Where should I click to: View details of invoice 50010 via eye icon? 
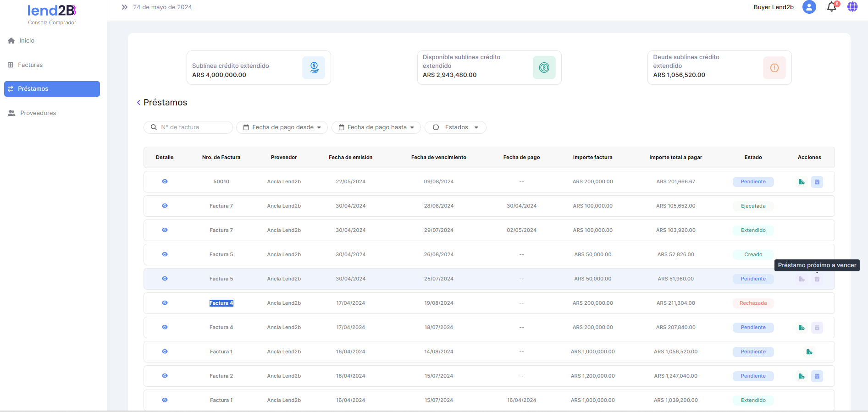point(165,181)
